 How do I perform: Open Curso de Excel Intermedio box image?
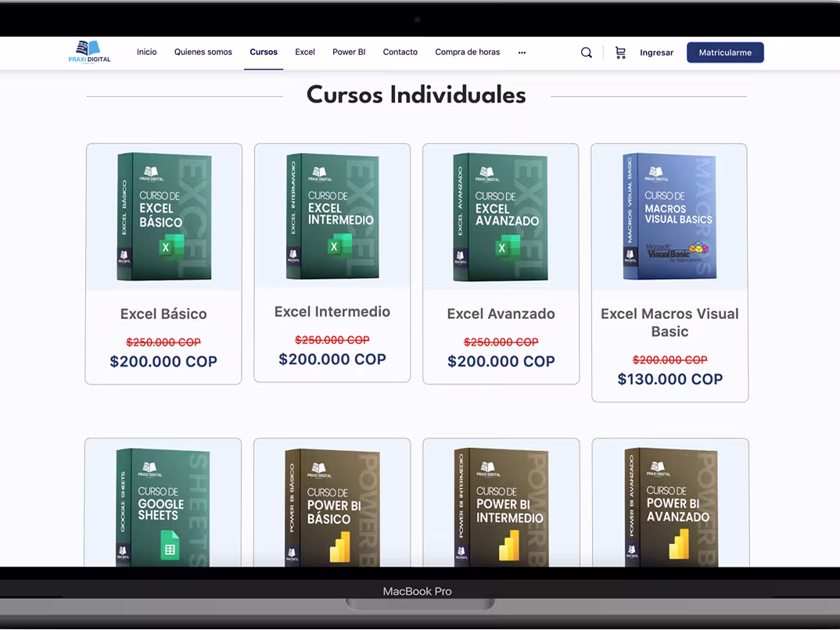332,217
